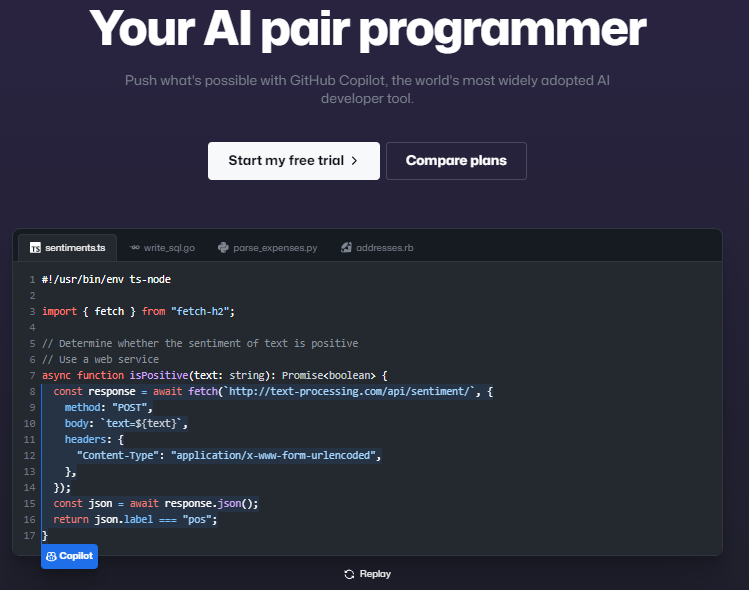Open the Compare plans page

click(456, 161)
